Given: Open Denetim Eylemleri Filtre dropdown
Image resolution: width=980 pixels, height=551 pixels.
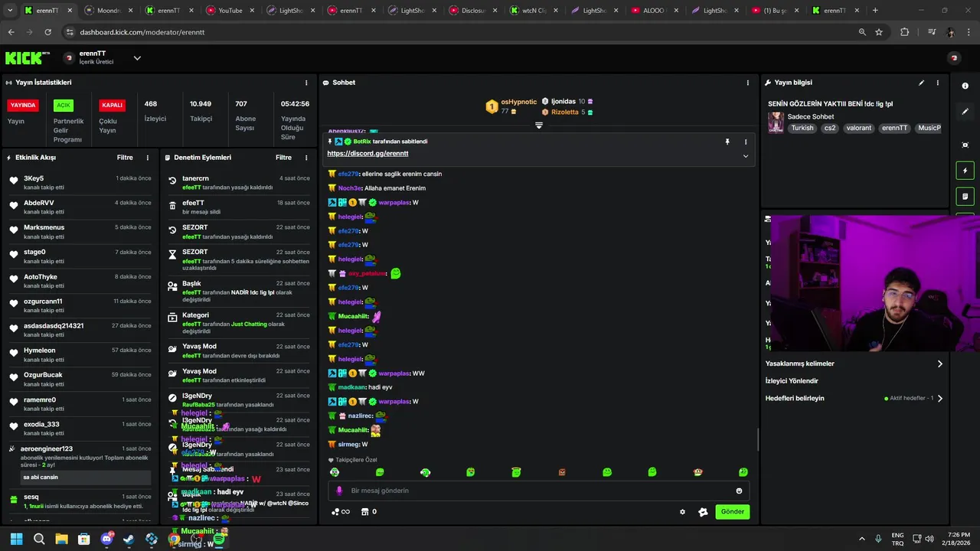Looking at the screenshot, I should [x=283, y=158].
